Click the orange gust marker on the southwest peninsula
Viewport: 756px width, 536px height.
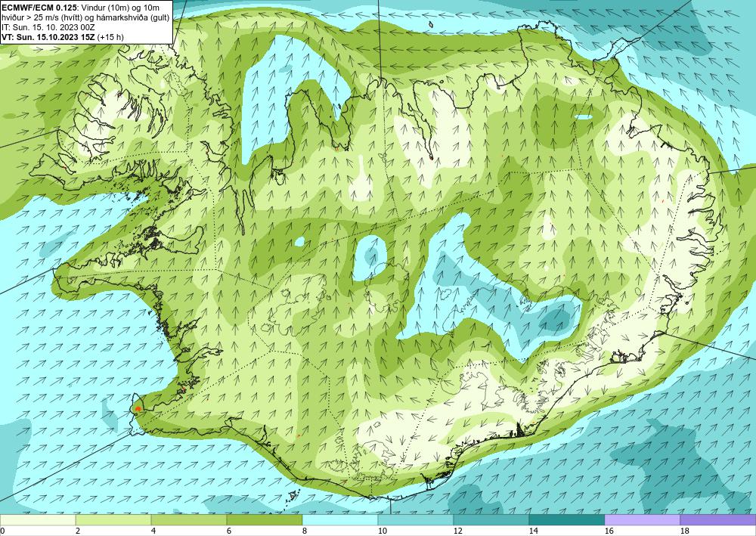coord(138,409)
